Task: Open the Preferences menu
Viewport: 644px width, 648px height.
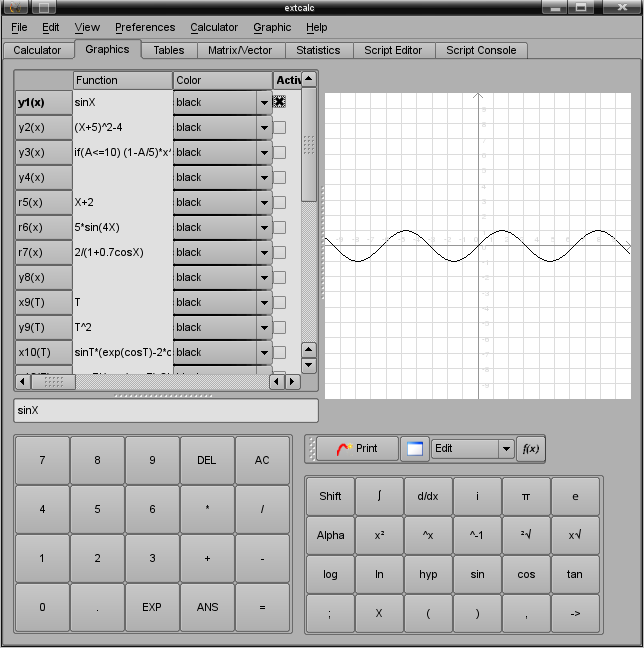Action: click(145, 27)
